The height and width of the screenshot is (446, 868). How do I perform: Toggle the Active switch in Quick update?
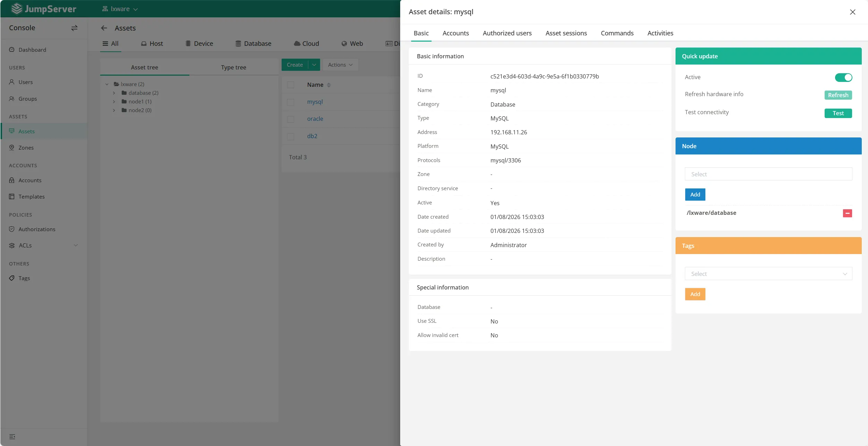point(843,77)
